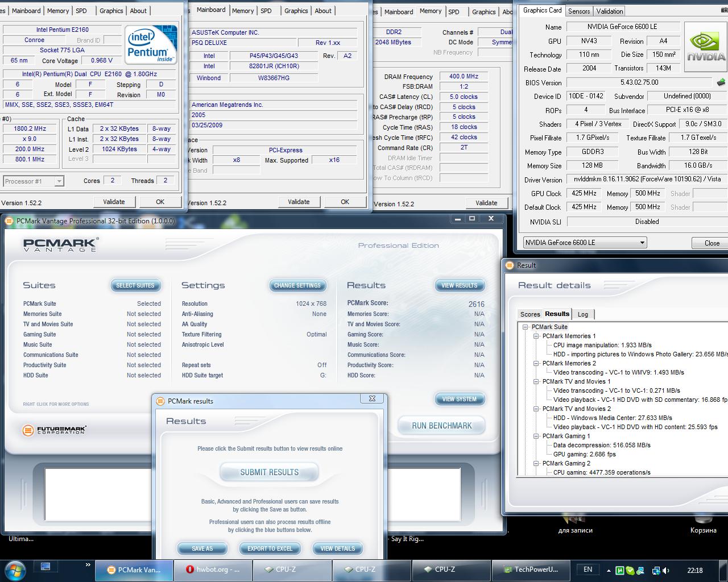Show hidden tray icons arrow
The image size is (728, 582).
tap(608, 570)
